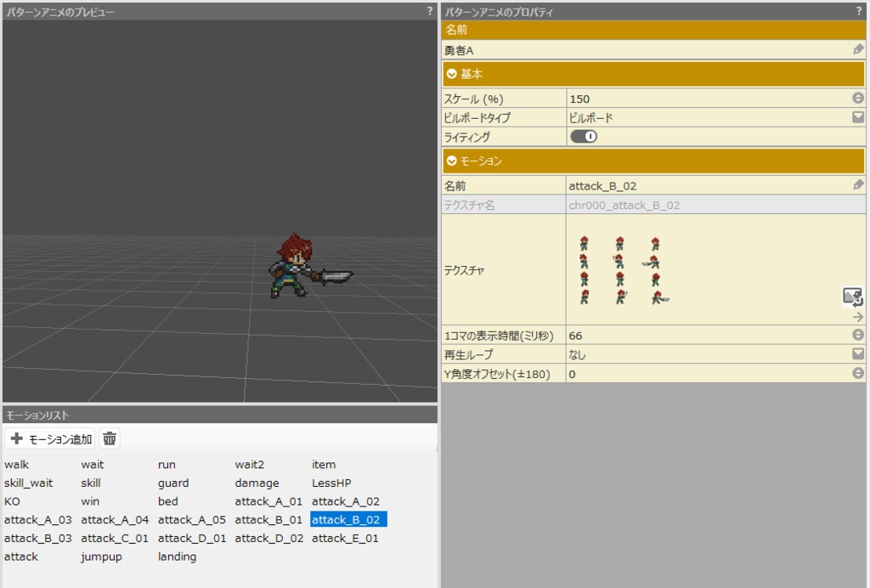870x588 pixels.
Task: Select the attack_A_04 motion
Action: 115,519
